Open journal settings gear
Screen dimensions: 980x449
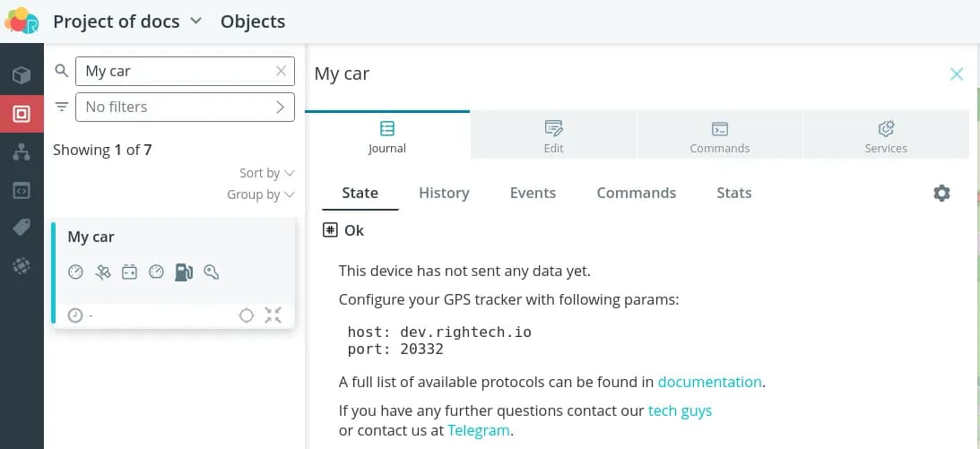941,193
